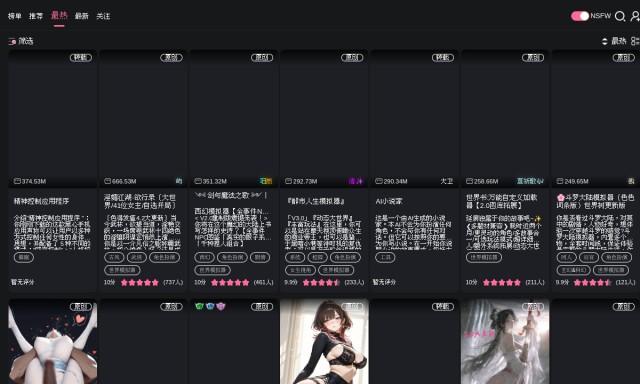Select 世界模拟器 tag on the 258.66M card

(x=484, y=257)
